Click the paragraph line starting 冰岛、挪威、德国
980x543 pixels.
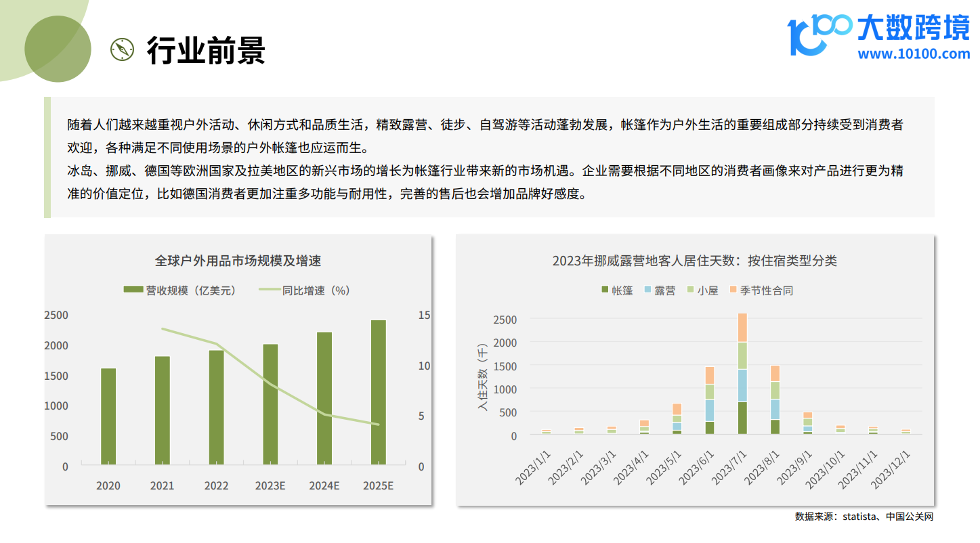[x=485, y=171]
